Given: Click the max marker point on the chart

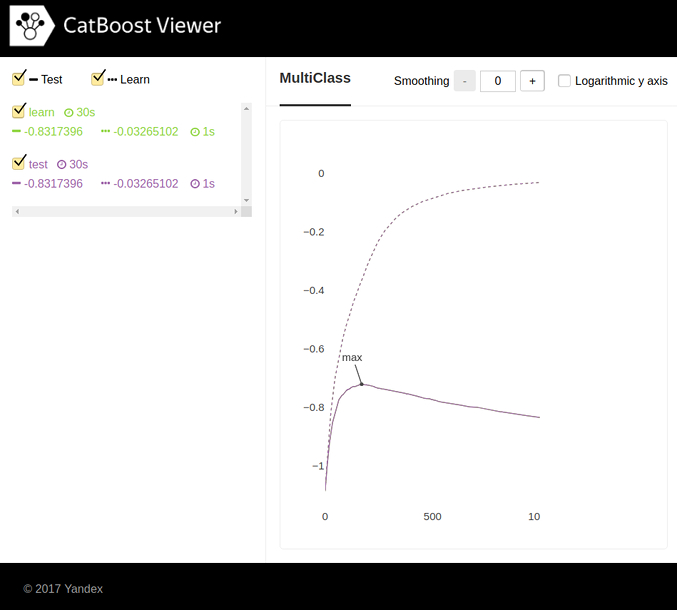Looking at the screenshot, I should 362,384.
